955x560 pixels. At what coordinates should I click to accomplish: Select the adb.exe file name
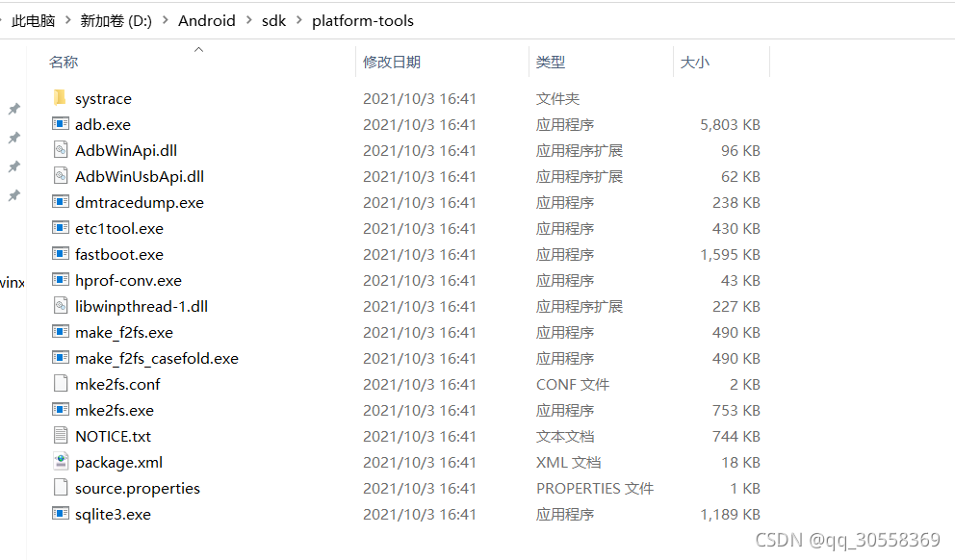102,124
